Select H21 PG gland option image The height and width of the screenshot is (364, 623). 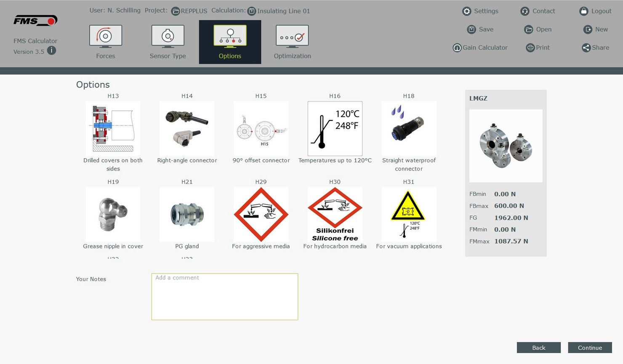click(187, 215)
